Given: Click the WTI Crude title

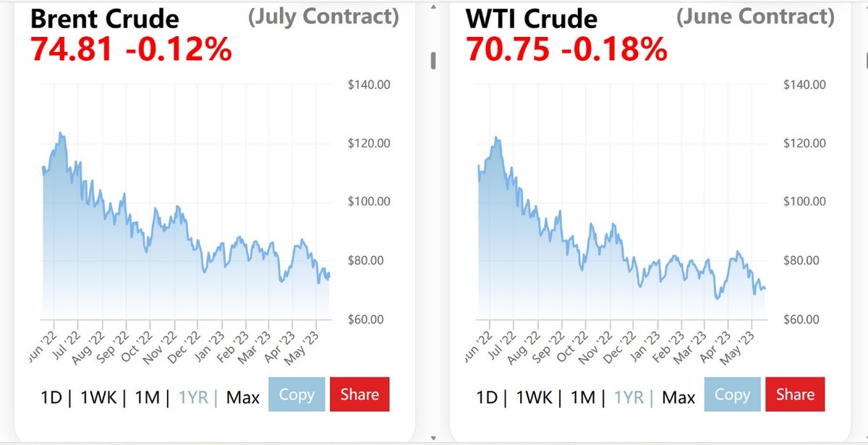Looking at the screenshot, I should point(532,19).
